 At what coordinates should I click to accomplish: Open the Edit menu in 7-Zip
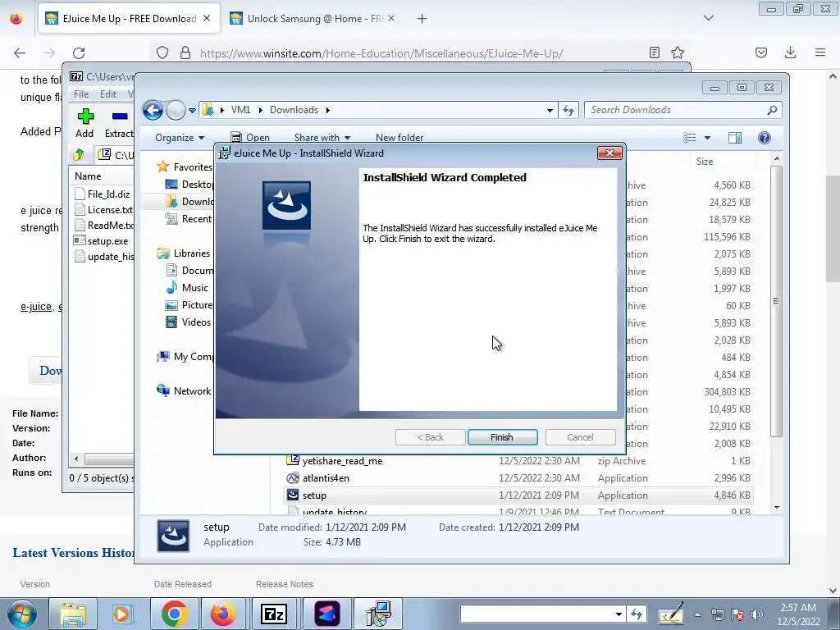coord(108,94)
